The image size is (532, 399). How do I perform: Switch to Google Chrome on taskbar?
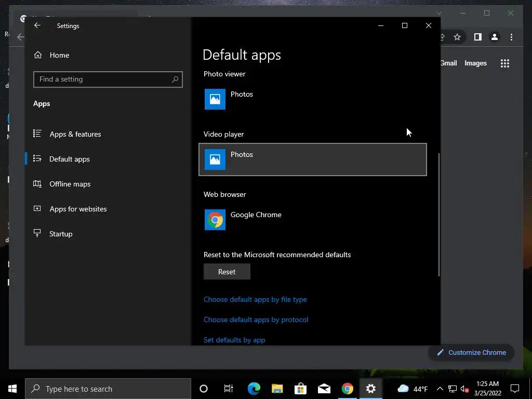347,389
